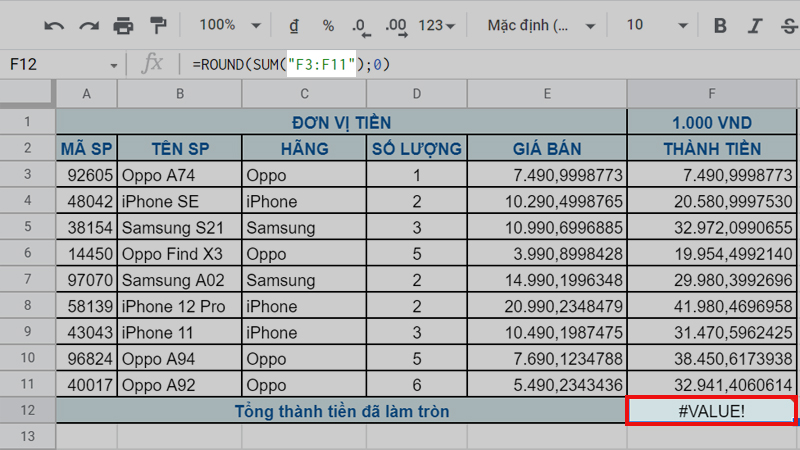Image resolution: width=800 pixels, height=450 pixels.
Task: Select column B header
Action: tap(180, 94)
